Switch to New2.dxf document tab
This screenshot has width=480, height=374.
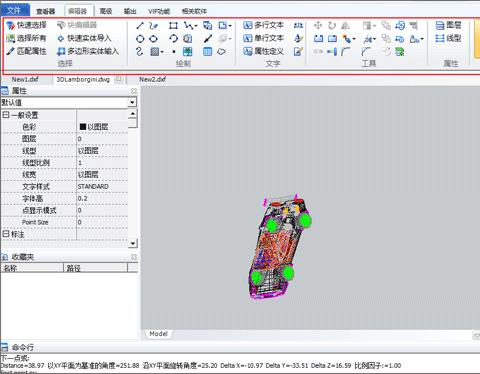152,79
